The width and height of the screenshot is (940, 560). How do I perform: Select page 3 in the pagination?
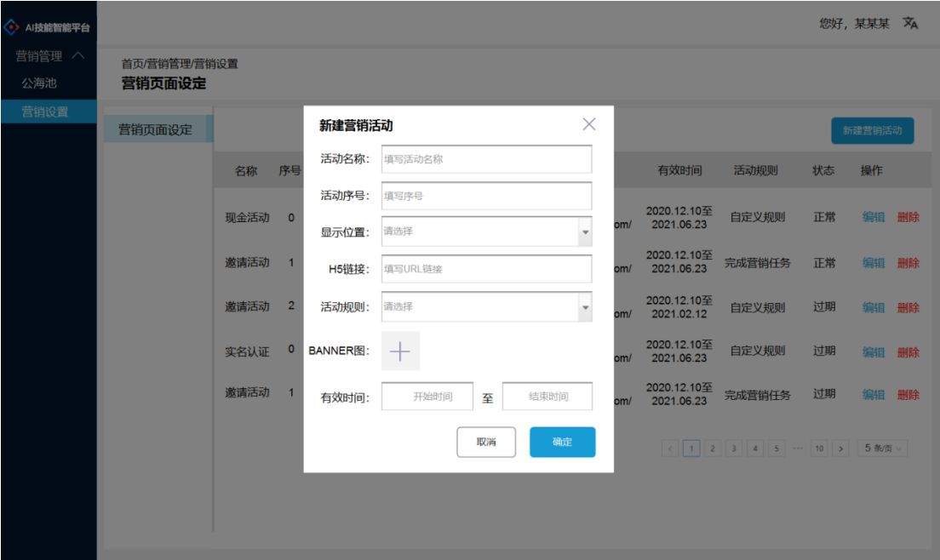coord(733,449)
